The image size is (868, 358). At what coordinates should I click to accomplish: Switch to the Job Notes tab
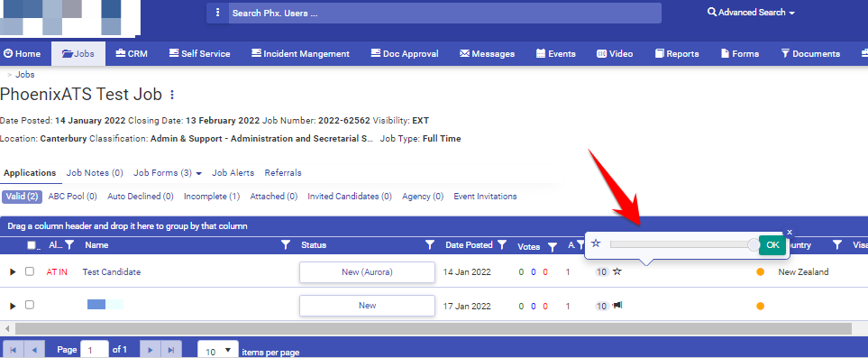(x=95, y=173)
